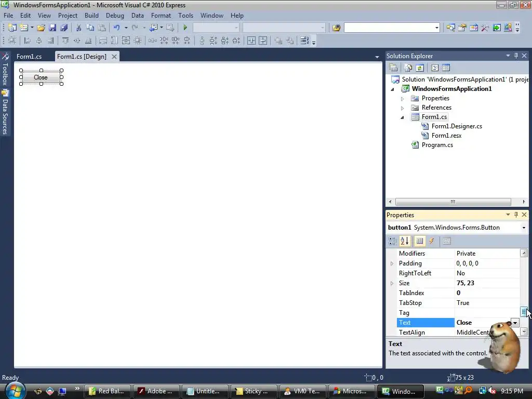Start debugging with the green play icon
This screenshot has height=399, width=532.
pos(185,28)
